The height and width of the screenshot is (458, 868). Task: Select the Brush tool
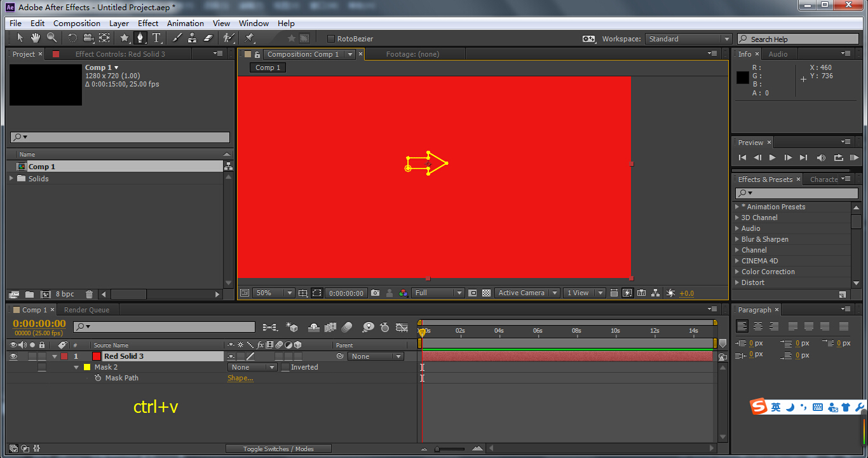click(x=177, y=38)
